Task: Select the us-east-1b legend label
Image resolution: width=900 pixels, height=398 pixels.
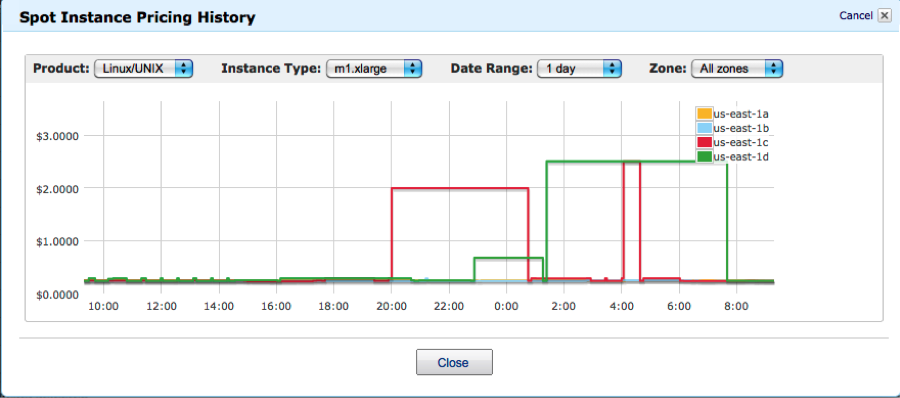Action: point(740,127)
